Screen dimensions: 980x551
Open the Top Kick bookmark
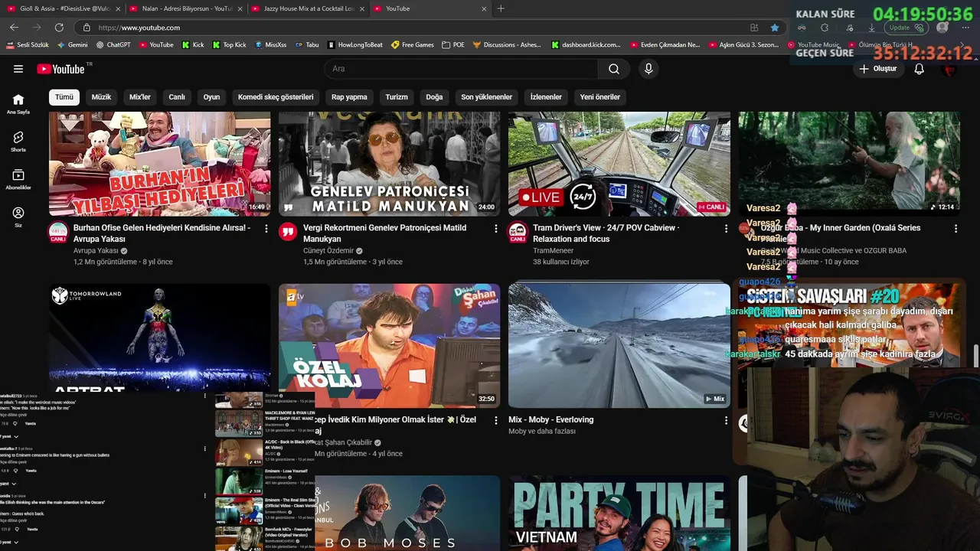click(229, 45)
